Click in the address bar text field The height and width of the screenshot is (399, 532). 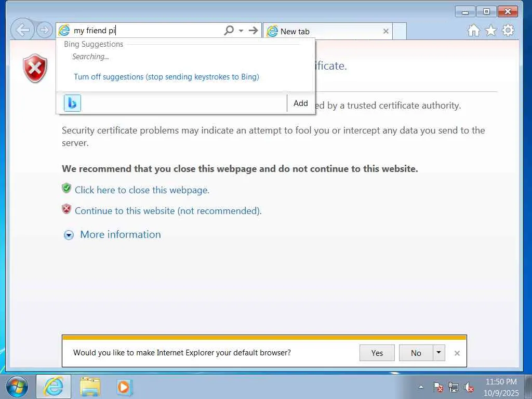(x=147, y=31)
